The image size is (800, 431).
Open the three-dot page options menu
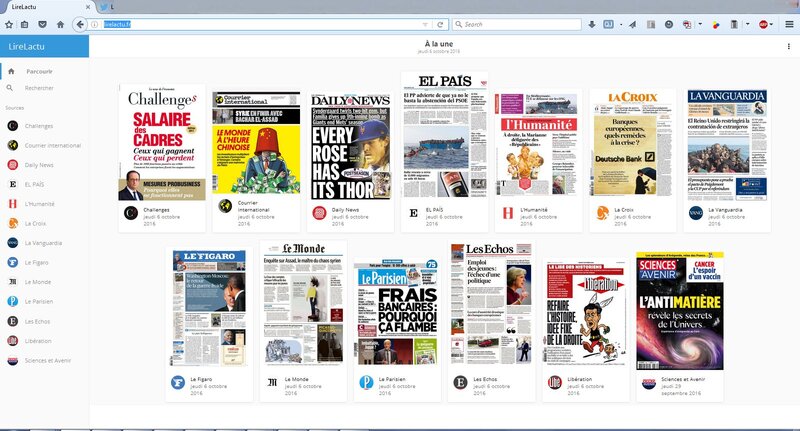coord(789,46)
